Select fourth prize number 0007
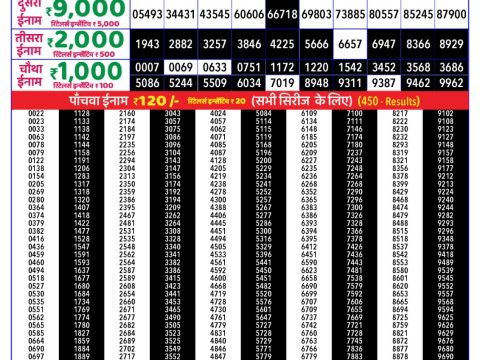 [147, 67]
